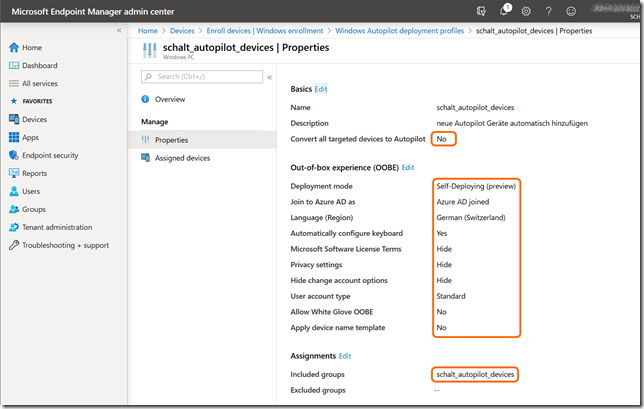Collapse the resource menu panel
The image size is (644, 409).
click(269, 77)
